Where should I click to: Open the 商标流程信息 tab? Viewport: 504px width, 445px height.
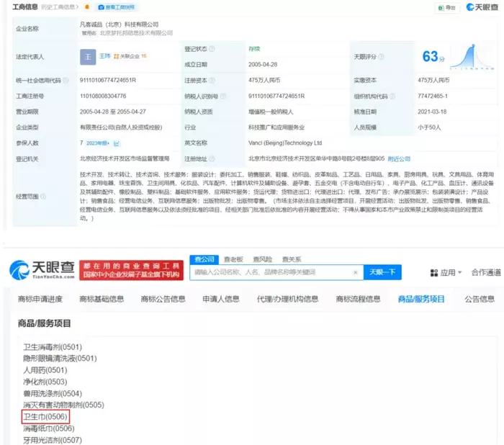tap(358, 299)
